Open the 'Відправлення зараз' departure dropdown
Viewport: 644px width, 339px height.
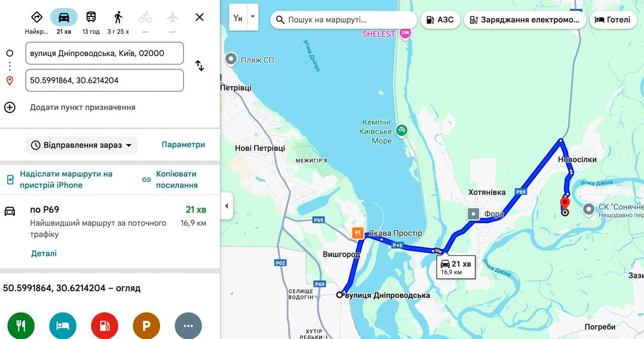pyautogui.click(x=82, y=145)
